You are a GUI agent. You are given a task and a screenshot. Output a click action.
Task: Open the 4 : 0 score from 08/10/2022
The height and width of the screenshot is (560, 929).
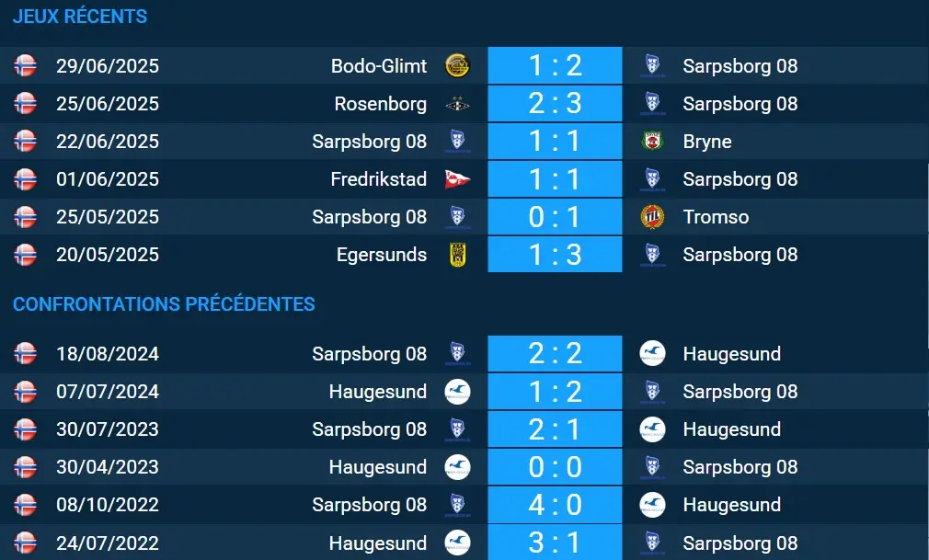[x=555, y=505]
